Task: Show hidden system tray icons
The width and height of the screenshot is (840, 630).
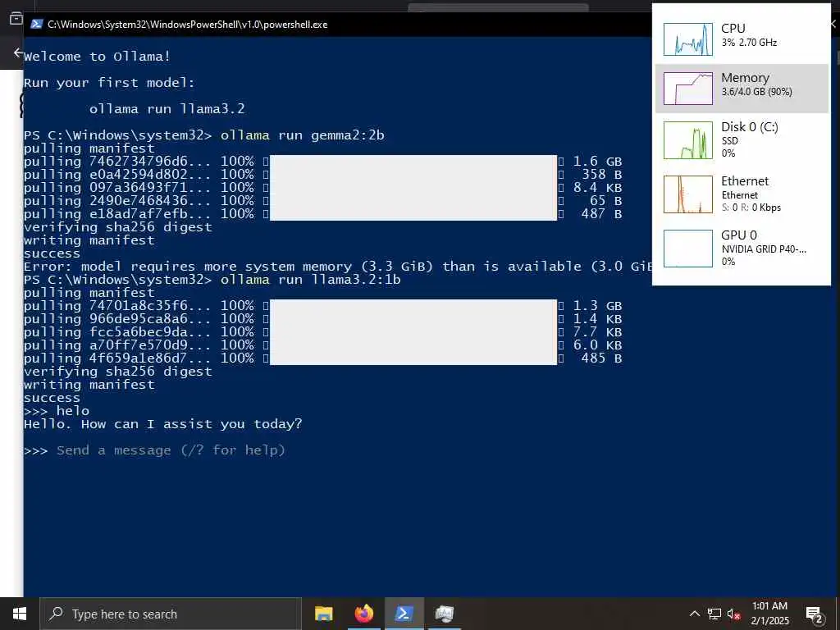Action: pos(694,614)
